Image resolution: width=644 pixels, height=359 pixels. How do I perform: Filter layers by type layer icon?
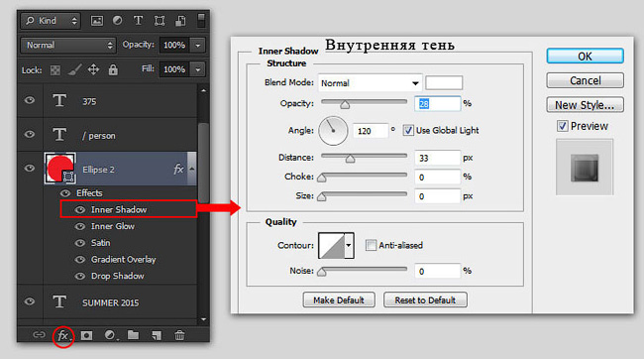coord(139,21)
